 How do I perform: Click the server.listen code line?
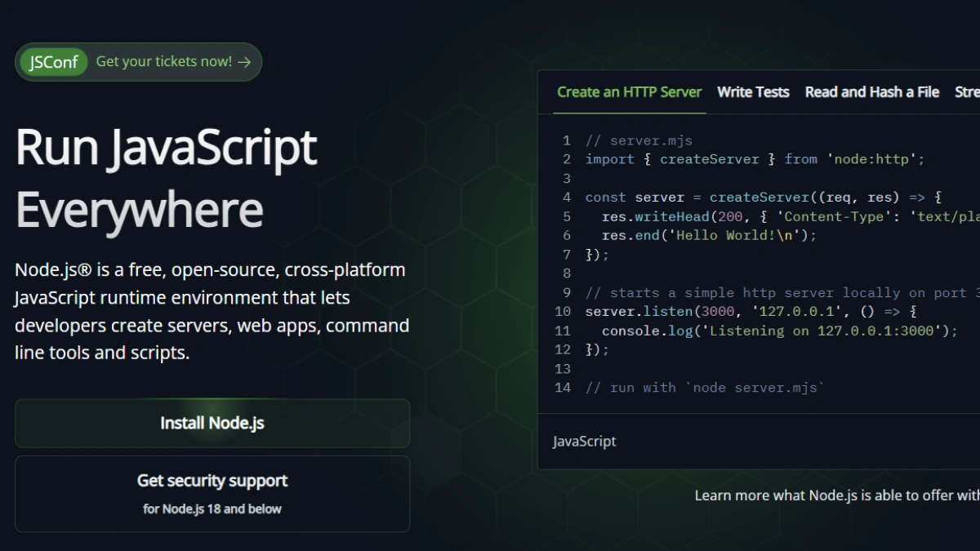(751, 312)
